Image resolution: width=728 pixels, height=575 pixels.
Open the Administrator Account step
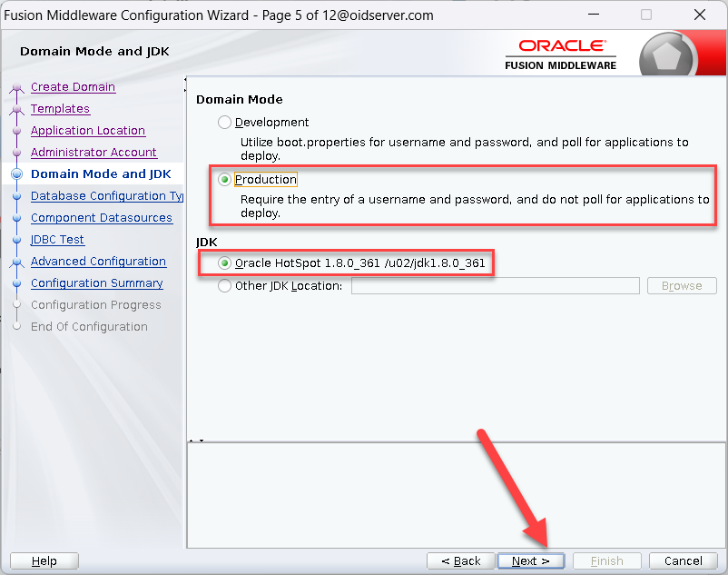93,153
